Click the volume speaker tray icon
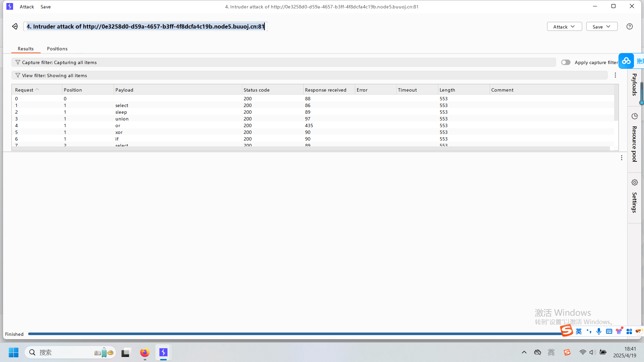The width and height of the screenshot is (644, 362). click(x=593, y=352)
